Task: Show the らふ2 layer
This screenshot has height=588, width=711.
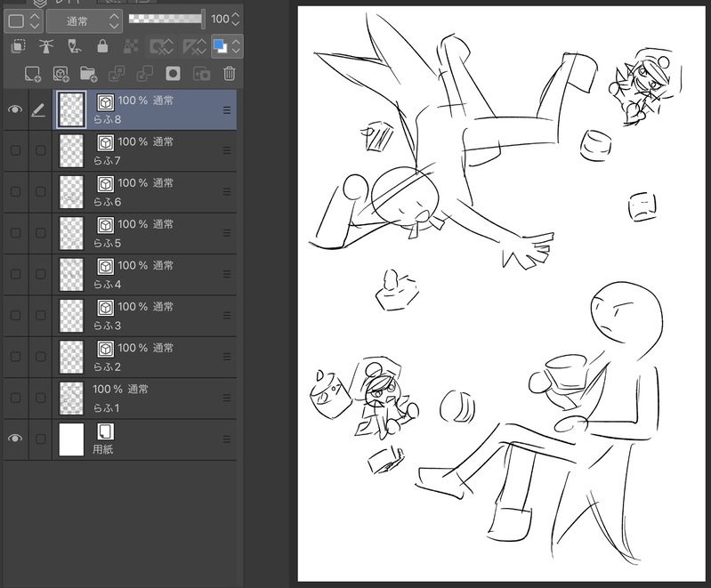Action: tap(15, 357)
